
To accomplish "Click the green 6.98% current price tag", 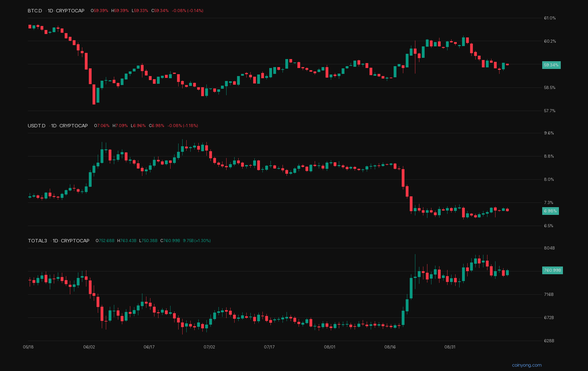I will pyautogui.click(x=550, y=211).
